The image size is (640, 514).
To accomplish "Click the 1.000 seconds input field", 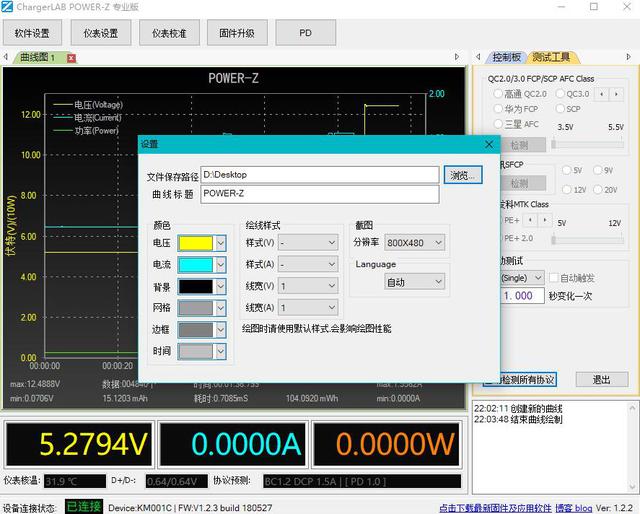I will click(522, 296).
